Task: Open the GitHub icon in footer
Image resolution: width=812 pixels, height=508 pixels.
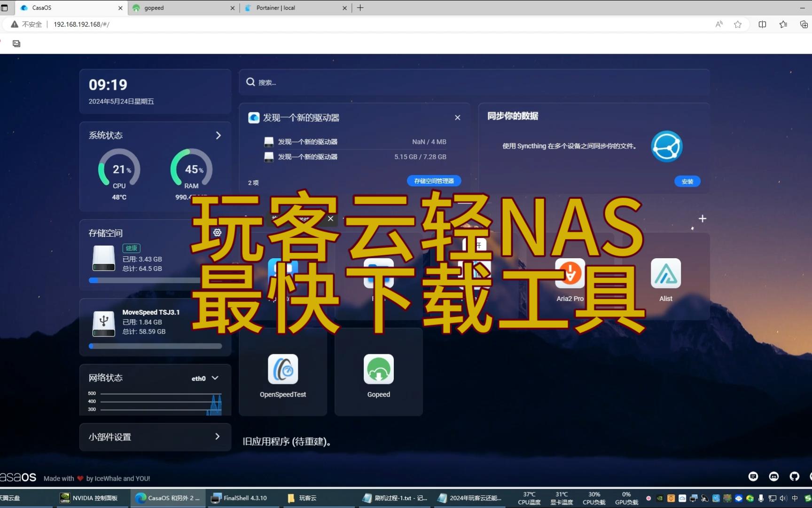Action: coord(794,476)
